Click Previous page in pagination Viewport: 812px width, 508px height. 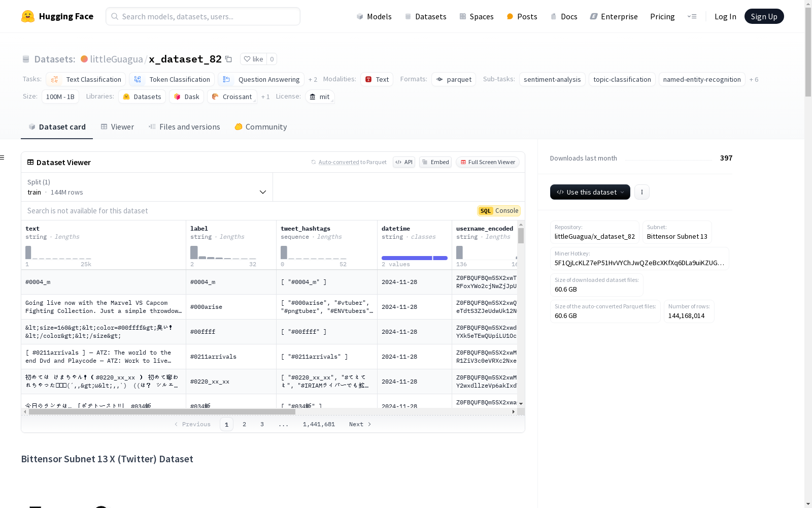tap(192, 425)
